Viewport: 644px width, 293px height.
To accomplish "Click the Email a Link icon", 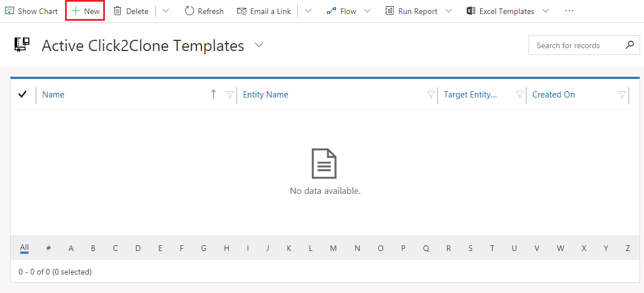I will coord(242,11).
